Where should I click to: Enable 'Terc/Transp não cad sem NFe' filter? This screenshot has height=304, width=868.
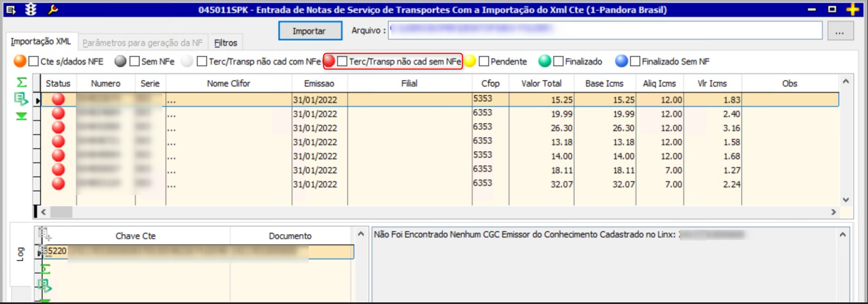pos(342,61)
